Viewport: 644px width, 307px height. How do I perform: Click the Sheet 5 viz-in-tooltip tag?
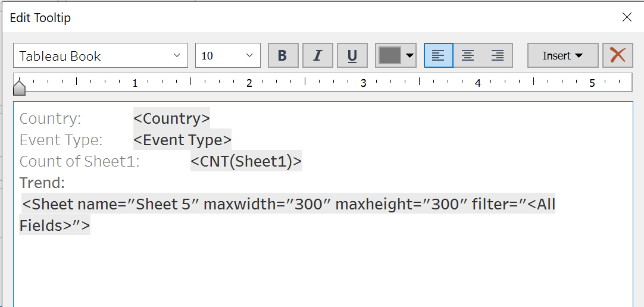[x=288, y=205]
